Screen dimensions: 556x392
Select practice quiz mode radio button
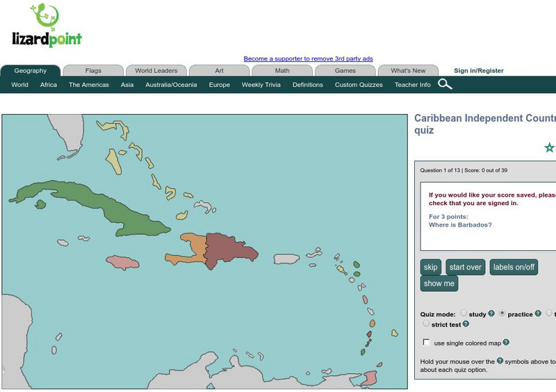pos(502,313)
